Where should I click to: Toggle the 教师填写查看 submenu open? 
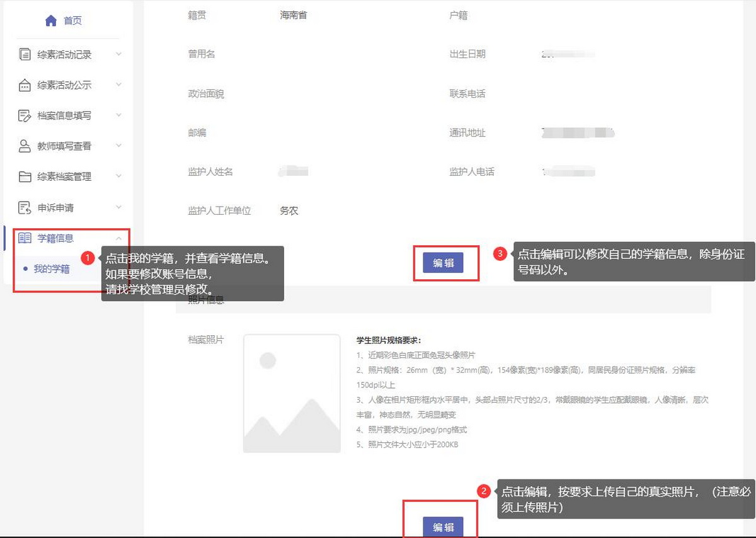[118, 146]
